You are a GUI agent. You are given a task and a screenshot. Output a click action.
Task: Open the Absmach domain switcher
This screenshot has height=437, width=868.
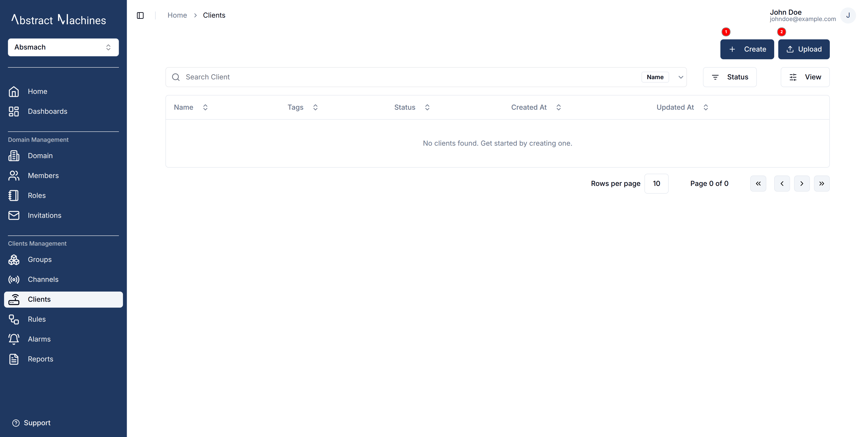(x=63, y=47)
